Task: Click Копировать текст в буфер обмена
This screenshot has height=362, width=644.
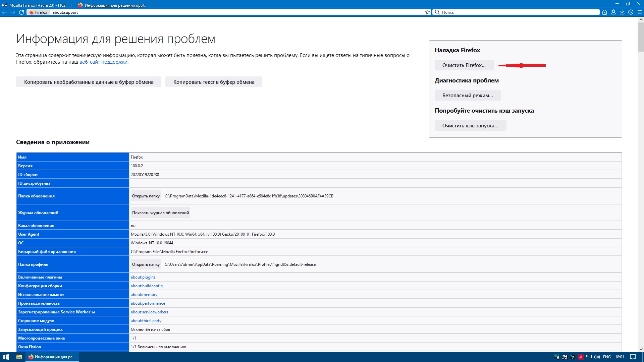Action: (x=214, y=82)
